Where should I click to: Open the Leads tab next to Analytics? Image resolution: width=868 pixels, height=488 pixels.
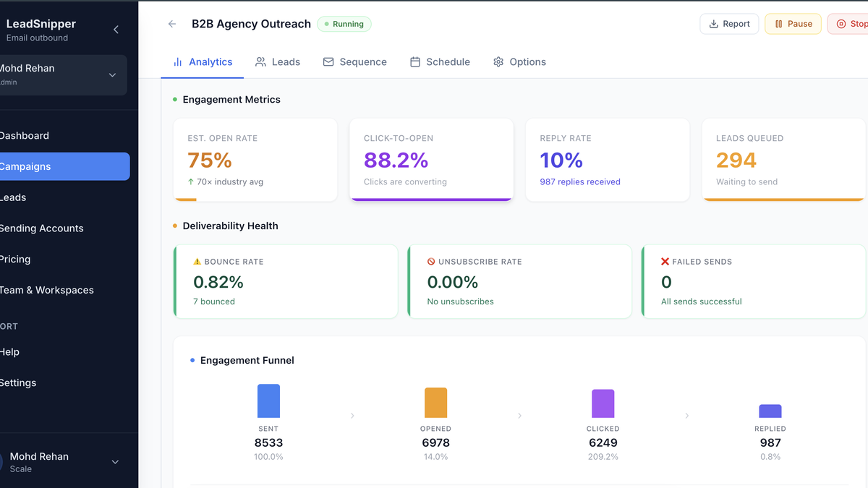tap(278, 62)
